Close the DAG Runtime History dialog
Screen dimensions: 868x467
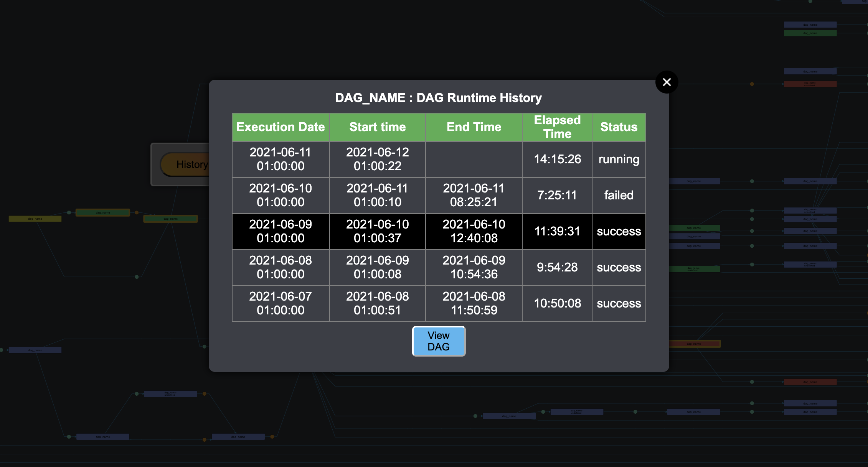click(667, 82)
